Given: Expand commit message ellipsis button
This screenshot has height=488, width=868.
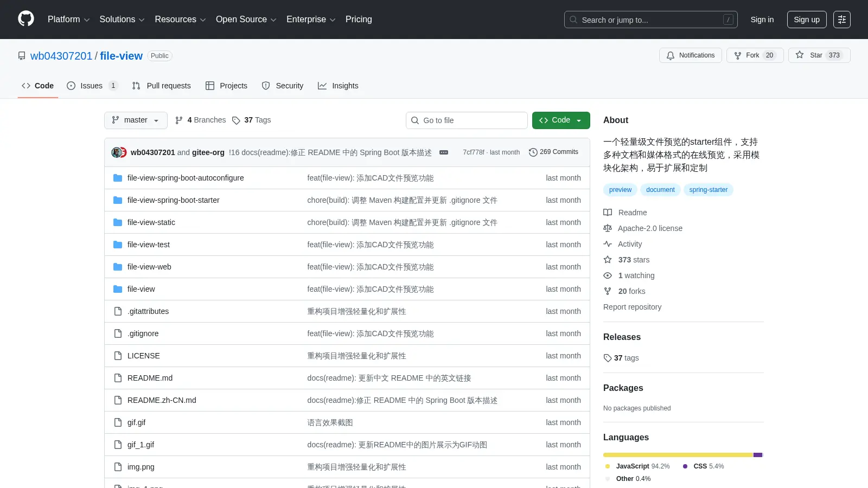Looking at the screenshot, I should coord(444,152).
